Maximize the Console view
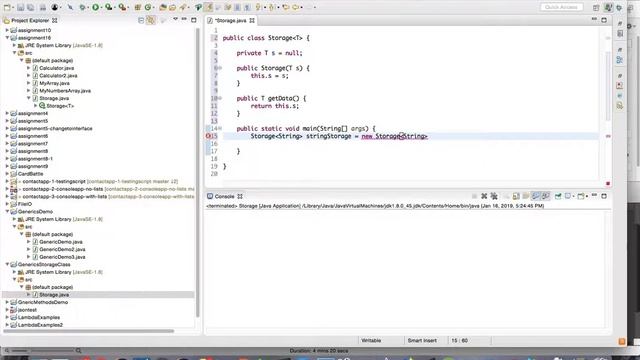The width and height of the screenshot is (640, 360). click(x=604, y=196)
